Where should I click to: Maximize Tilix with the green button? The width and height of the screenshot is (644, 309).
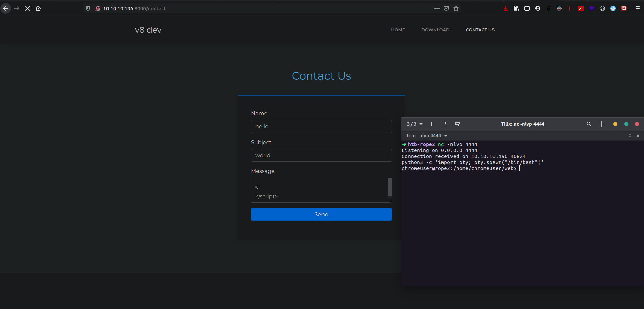tap(626, 124)
